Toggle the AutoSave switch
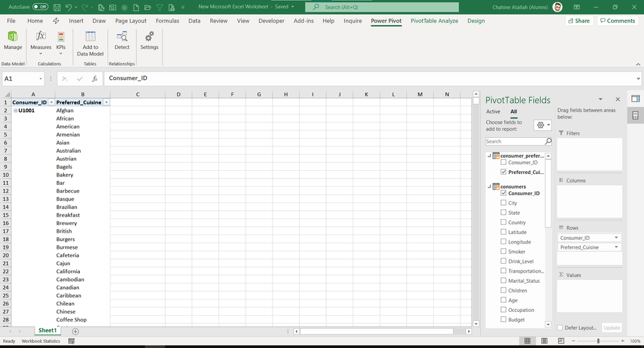Screen dimensions: 644x348 pyautogui.click(x=40, y=7)
